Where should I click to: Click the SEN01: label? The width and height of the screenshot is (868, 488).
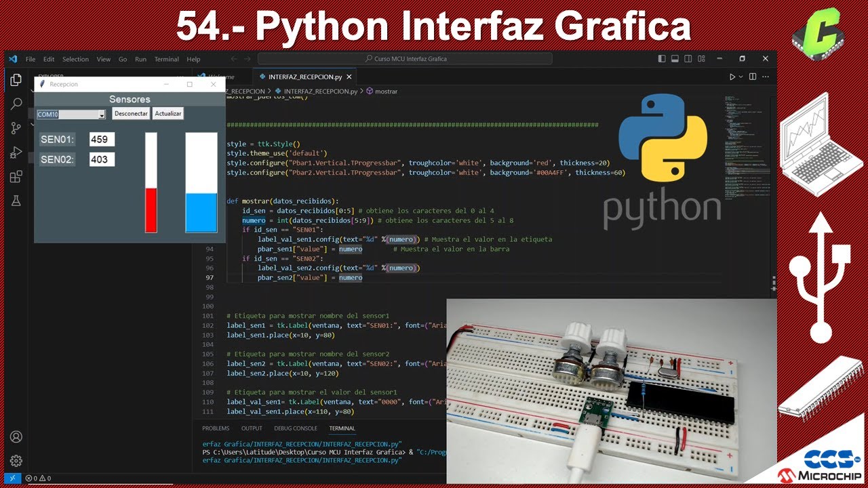point(57,140)
